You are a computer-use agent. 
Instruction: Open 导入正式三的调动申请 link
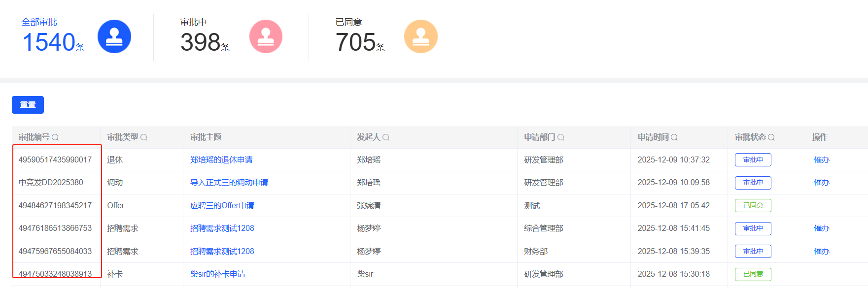(x=229, y=182)
